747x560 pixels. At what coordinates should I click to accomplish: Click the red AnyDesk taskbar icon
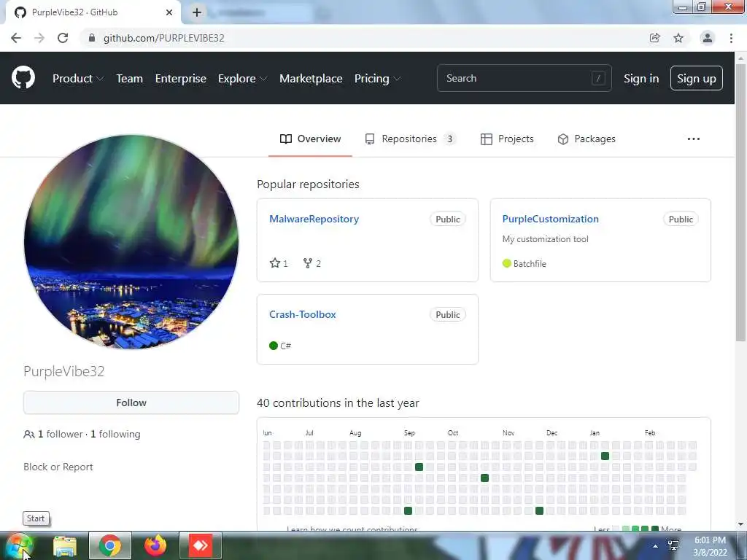(x=201, y=545)
